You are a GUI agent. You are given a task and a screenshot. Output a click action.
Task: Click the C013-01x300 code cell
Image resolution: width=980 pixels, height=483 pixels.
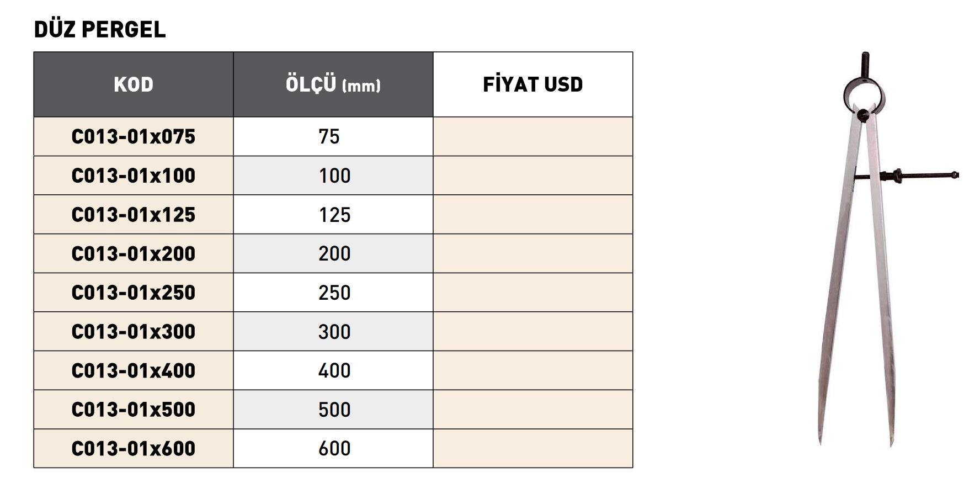[134, 332]
